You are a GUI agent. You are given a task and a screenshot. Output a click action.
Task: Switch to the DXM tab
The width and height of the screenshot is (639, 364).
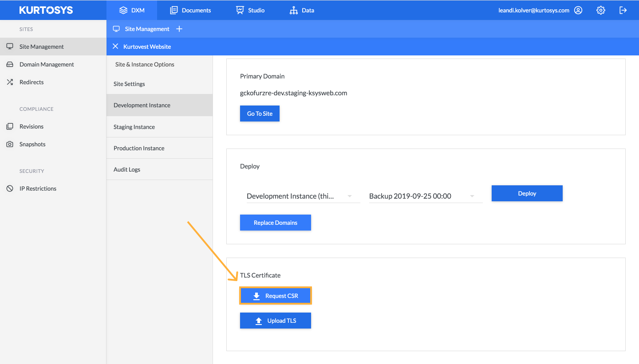(132, 10)
